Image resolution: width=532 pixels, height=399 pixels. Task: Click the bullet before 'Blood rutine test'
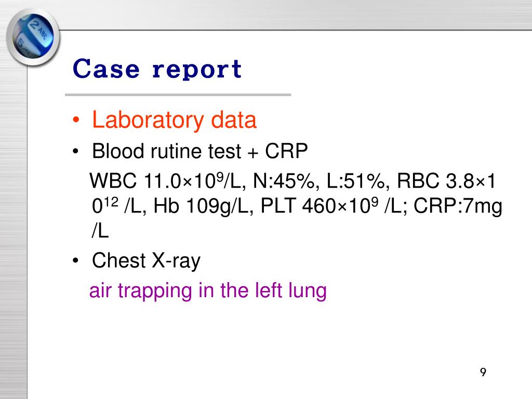tap(75, 151)
